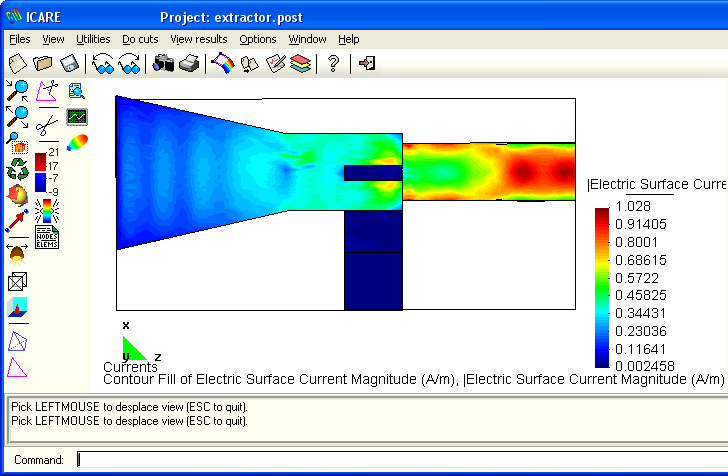
Task: Click the blue scissors cut icon
Action: click(x=47, y=124)
